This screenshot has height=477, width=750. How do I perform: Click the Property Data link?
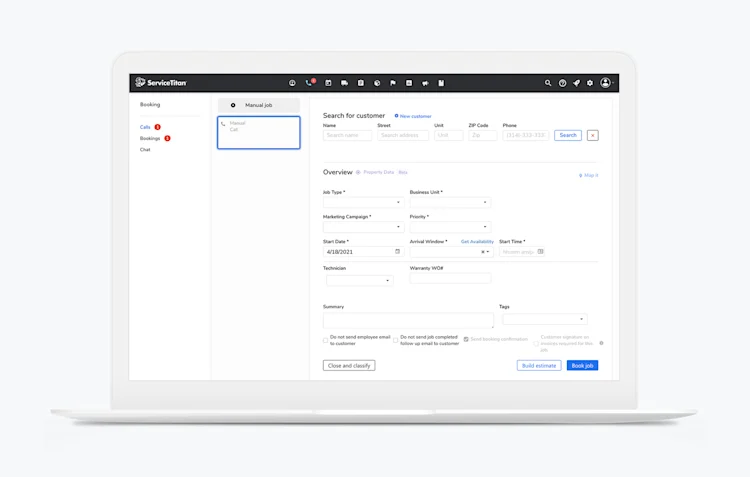click(378, 172)
